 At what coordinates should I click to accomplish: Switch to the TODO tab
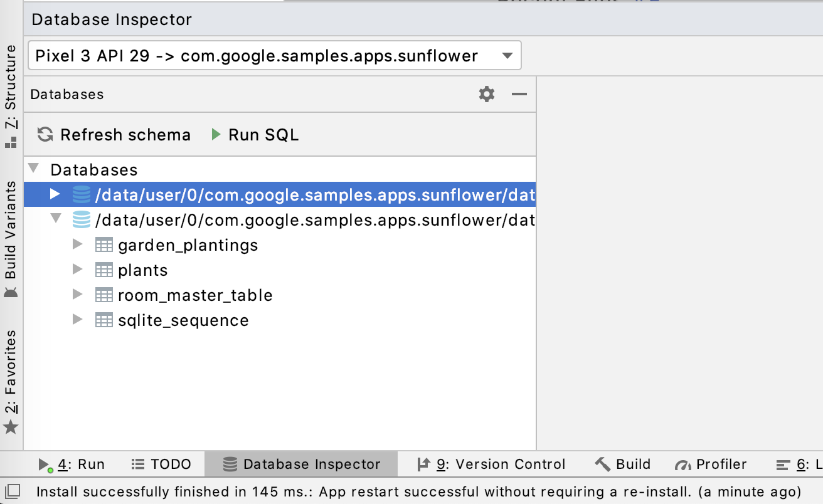[161, 465]
